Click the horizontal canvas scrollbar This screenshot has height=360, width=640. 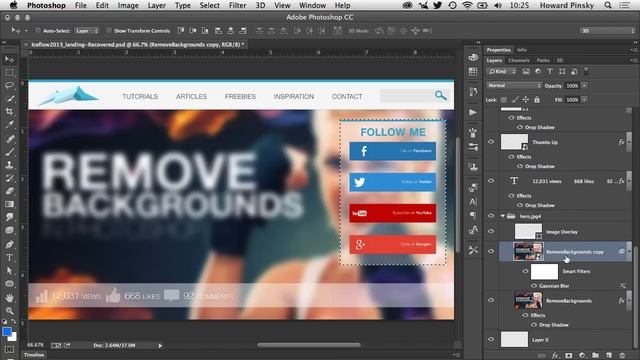(x=309, y=345)
